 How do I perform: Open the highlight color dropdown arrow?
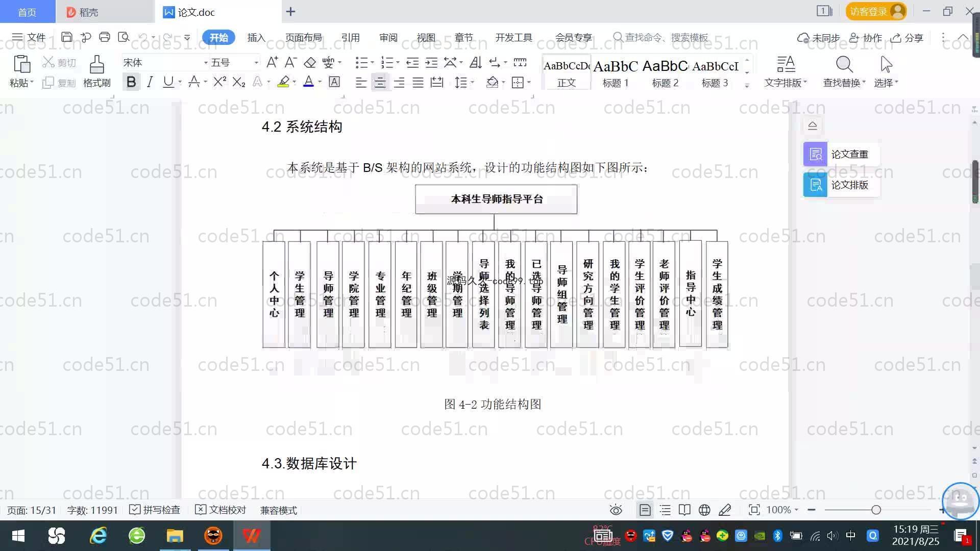(295, 82)
